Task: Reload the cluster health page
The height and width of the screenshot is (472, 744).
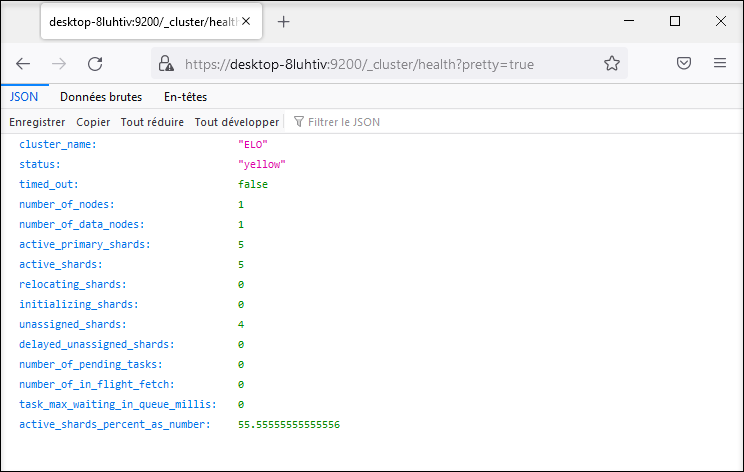Action: click(95, 64)
